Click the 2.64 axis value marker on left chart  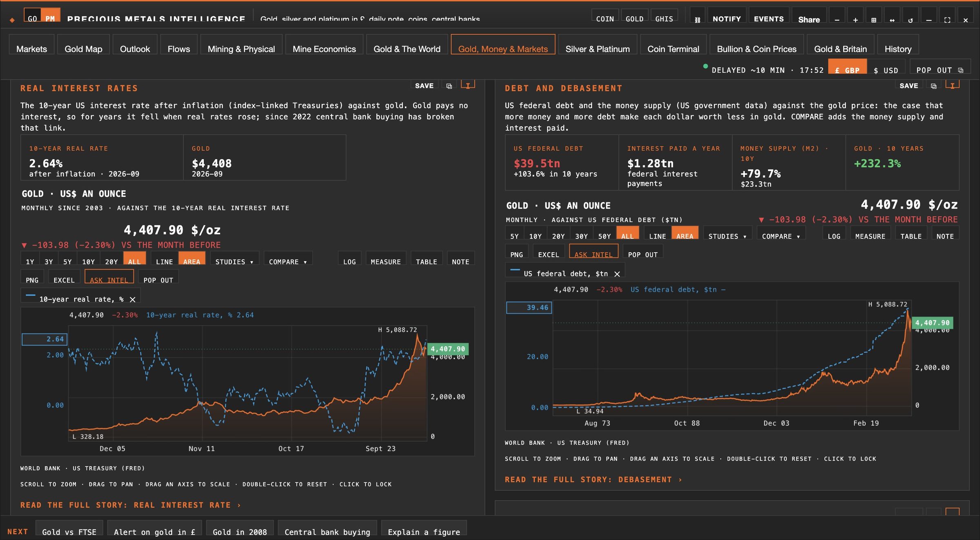pyautogui.click(x=45, y=339)
